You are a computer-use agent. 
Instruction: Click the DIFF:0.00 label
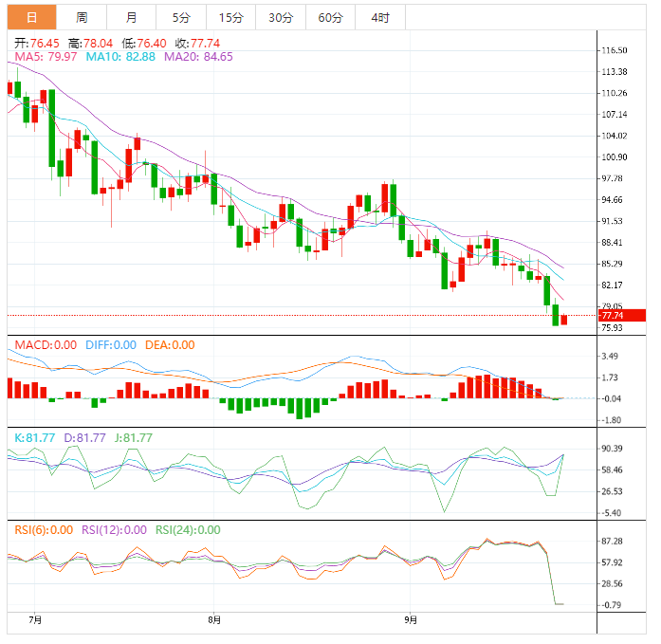(110, 344)
